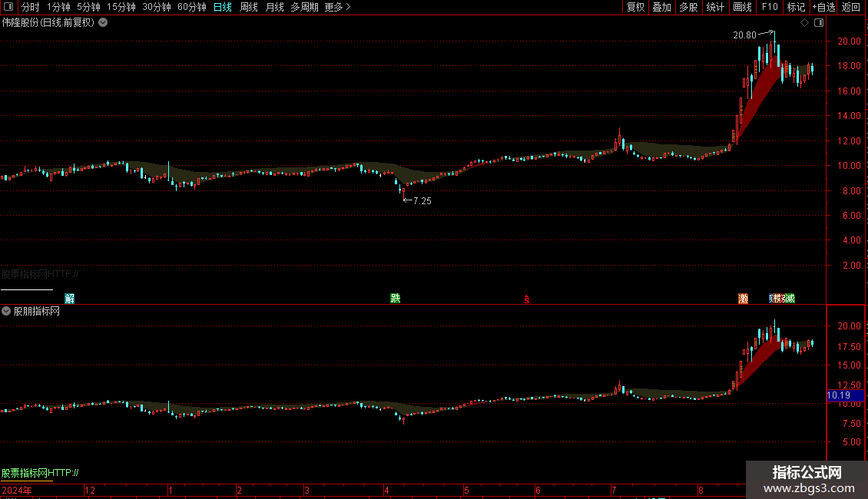868x499 pixels.
Task: Click the 7.25 low price label
Action: 422,201
